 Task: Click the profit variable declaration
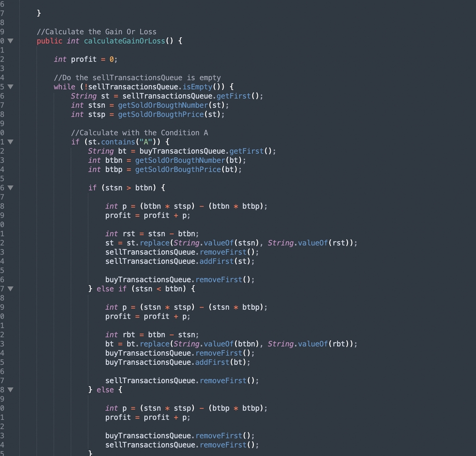84,59
